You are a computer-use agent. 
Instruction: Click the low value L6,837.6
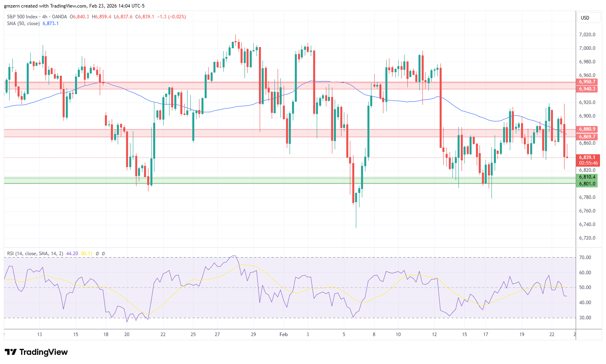coord(123,17)
